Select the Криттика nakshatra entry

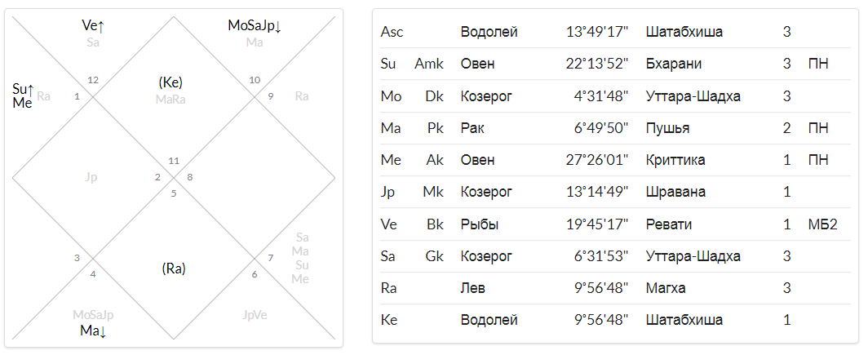[x=677, y=161]
